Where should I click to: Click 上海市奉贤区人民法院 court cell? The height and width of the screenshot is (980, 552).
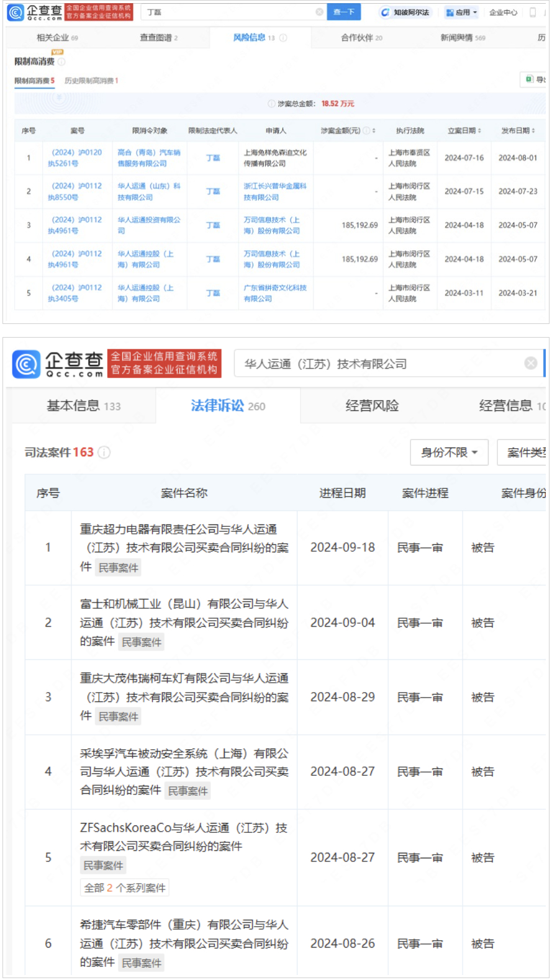click(409, 158)
